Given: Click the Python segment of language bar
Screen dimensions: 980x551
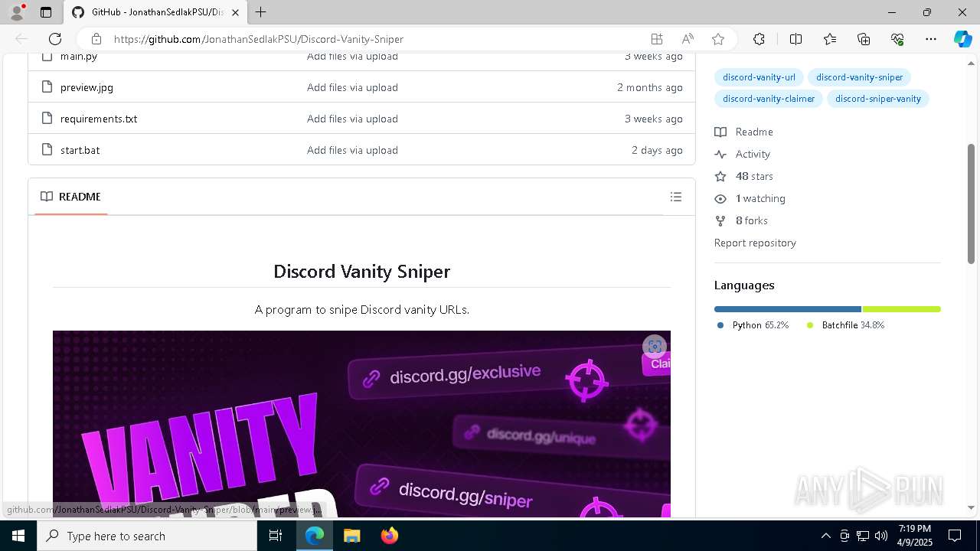Looking at the screenshot, I should 788,309.
